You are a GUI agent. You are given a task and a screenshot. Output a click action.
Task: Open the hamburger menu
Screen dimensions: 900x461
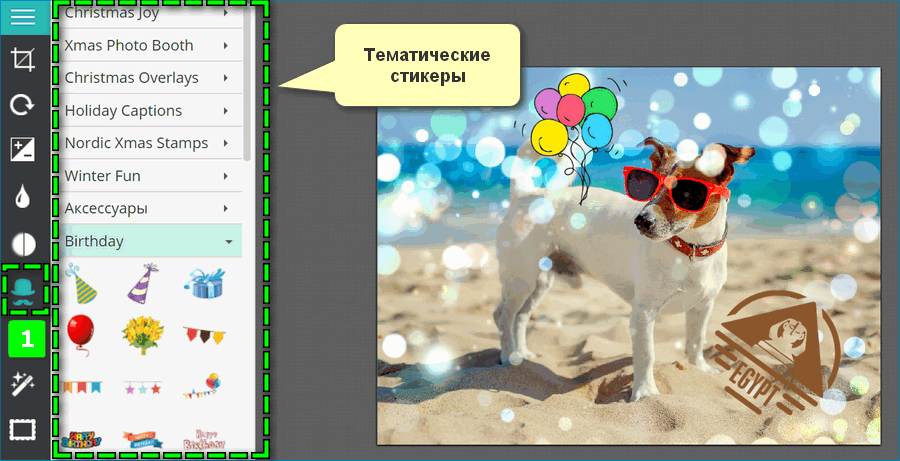(23, 17)
